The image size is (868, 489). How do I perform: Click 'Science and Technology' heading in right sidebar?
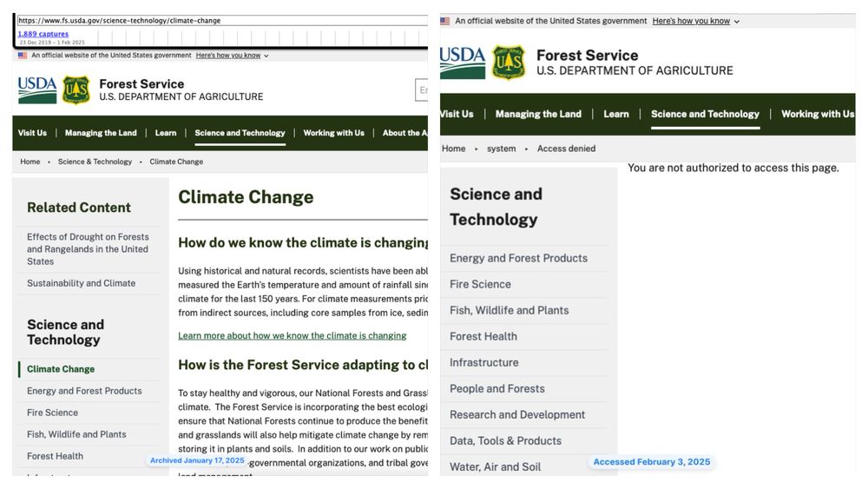click(x=496, y=207)
